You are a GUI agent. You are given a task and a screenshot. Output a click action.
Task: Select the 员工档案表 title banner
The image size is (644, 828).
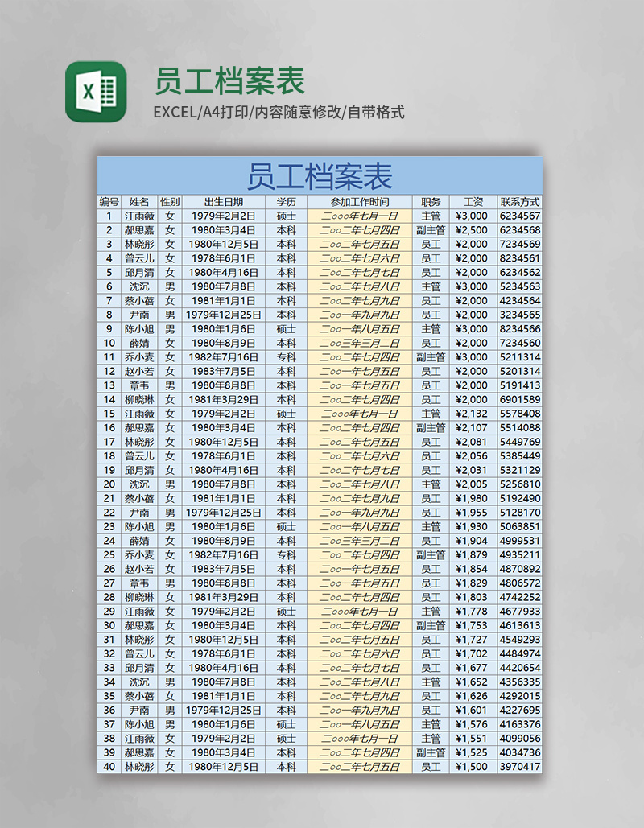click(x=322, y=174)
